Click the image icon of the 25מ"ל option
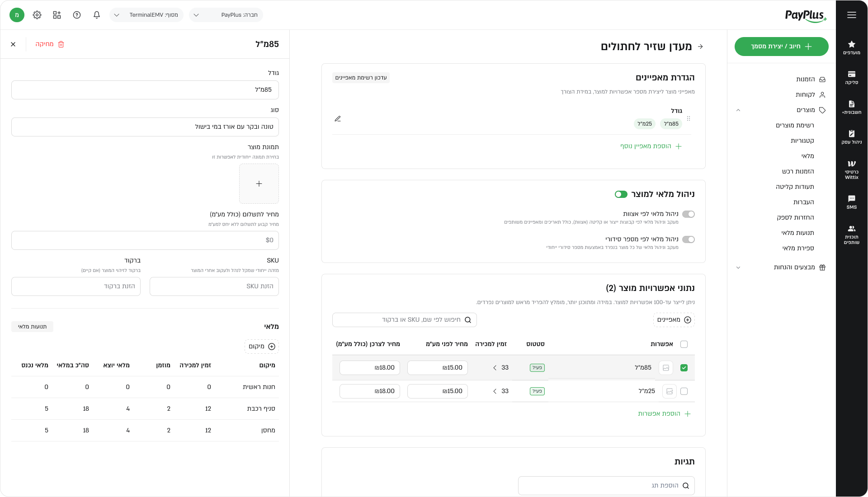 tap(669, 391)
